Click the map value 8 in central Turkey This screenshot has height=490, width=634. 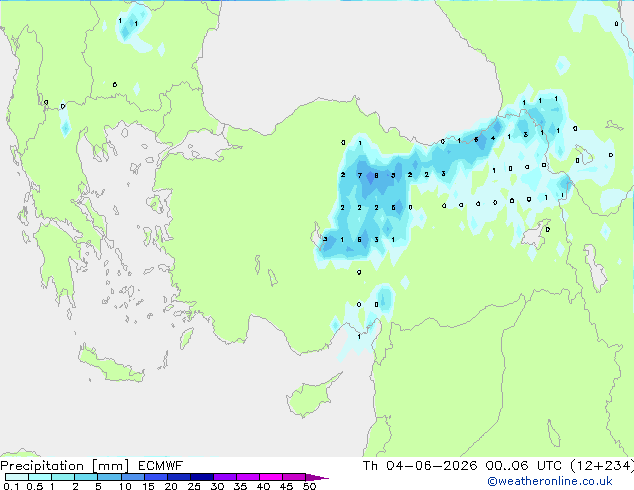tap(376, 175)
